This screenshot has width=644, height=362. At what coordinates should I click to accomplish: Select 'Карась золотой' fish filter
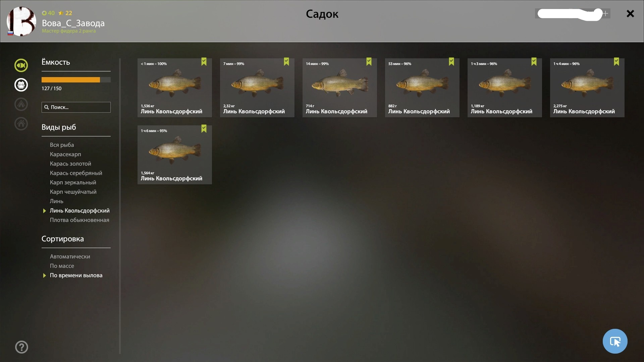click(x=70, y=164)
